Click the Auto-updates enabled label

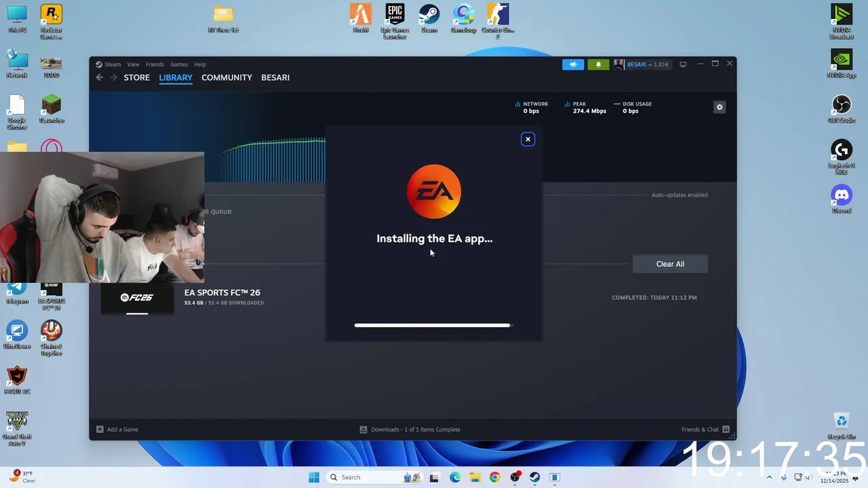(x=679, y=195)
